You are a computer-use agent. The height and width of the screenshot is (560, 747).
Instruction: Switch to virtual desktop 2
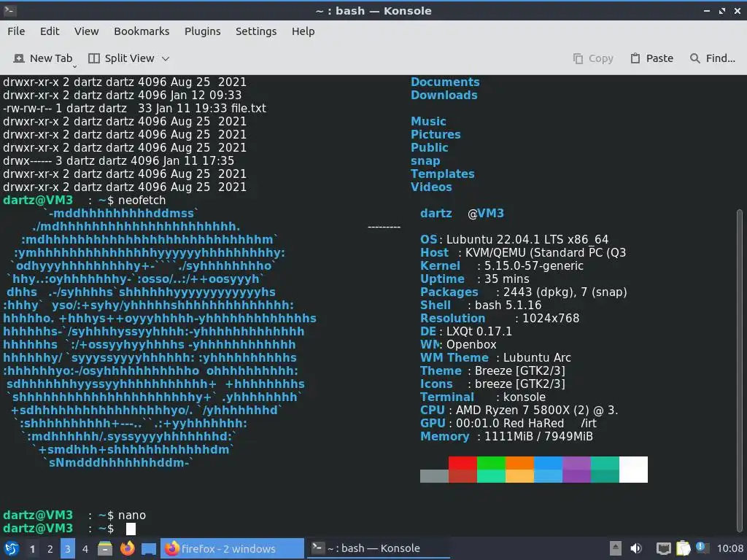[x=50, y=549]
